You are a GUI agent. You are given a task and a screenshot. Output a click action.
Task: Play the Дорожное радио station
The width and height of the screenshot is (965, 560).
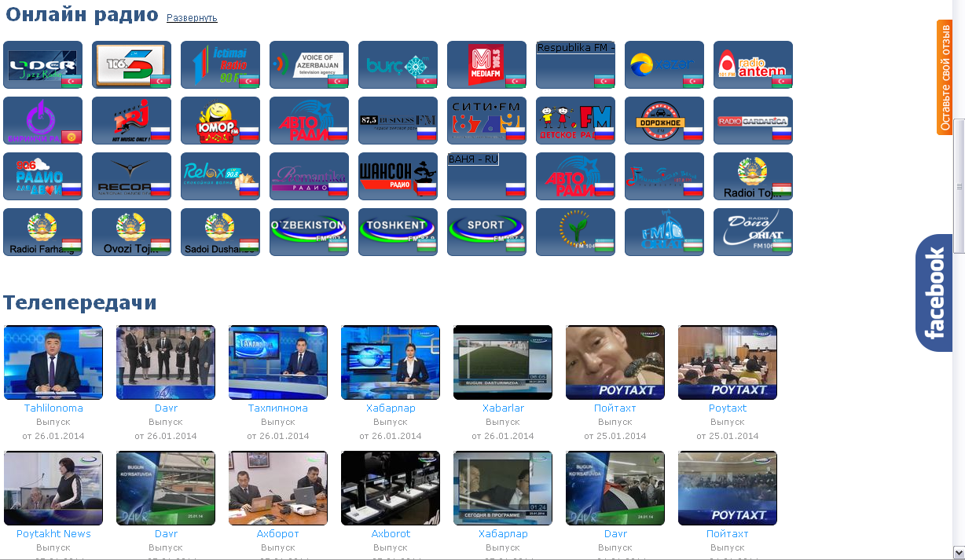(664, 121)
